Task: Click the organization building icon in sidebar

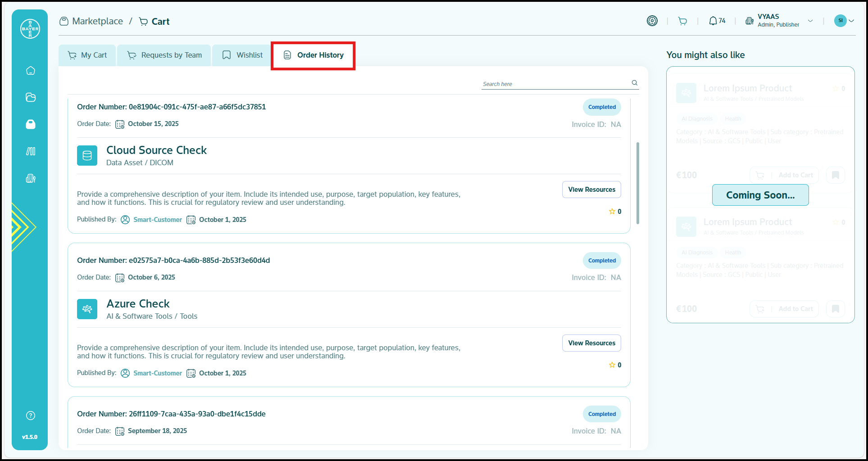Action: tap(31, 178)
